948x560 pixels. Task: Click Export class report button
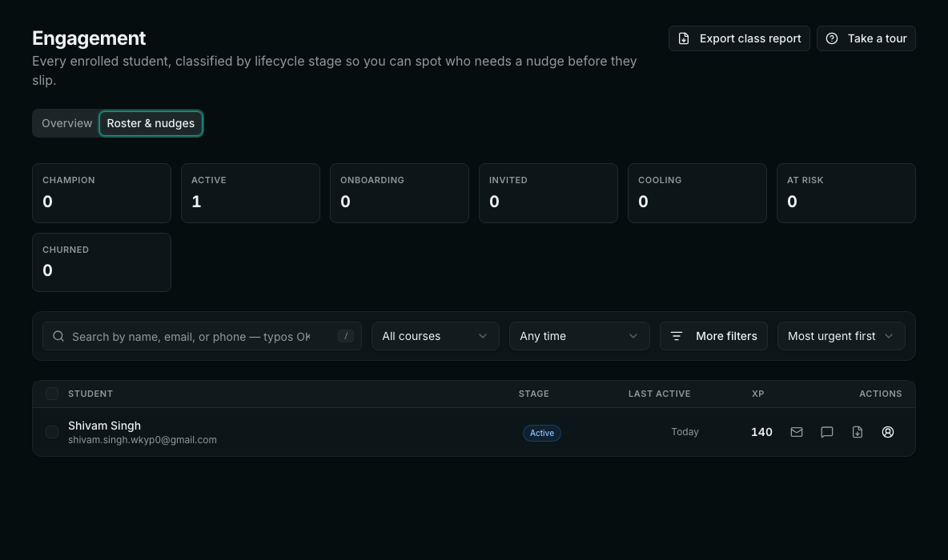(739, 38)
